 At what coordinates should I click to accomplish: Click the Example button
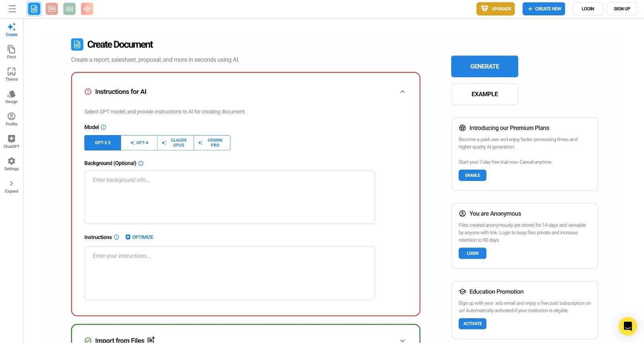coord(485,94)
